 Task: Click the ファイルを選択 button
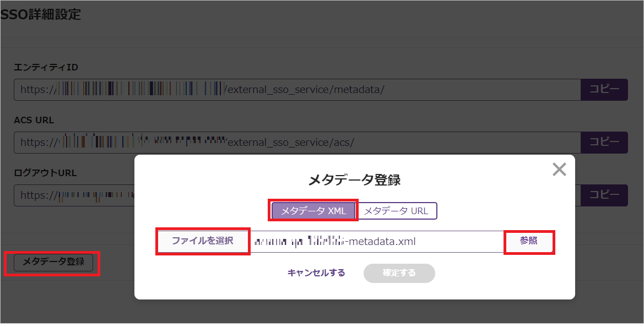click(203, 241)
